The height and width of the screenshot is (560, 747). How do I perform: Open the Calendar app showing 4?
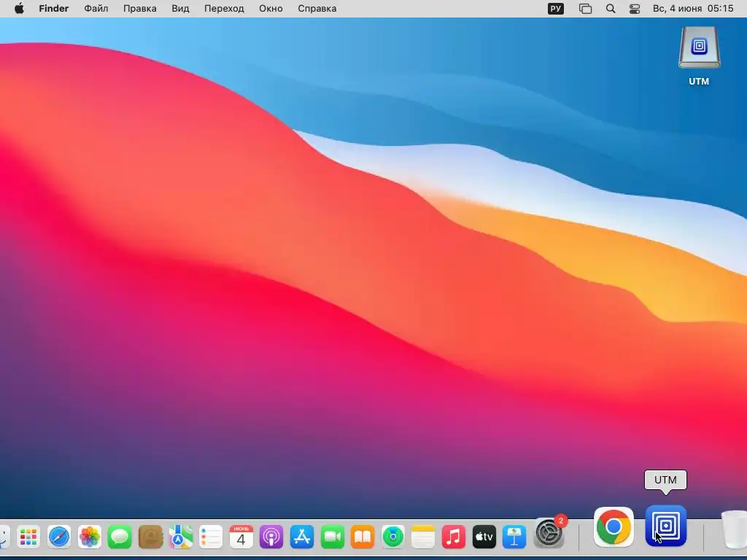pos(241,537)
